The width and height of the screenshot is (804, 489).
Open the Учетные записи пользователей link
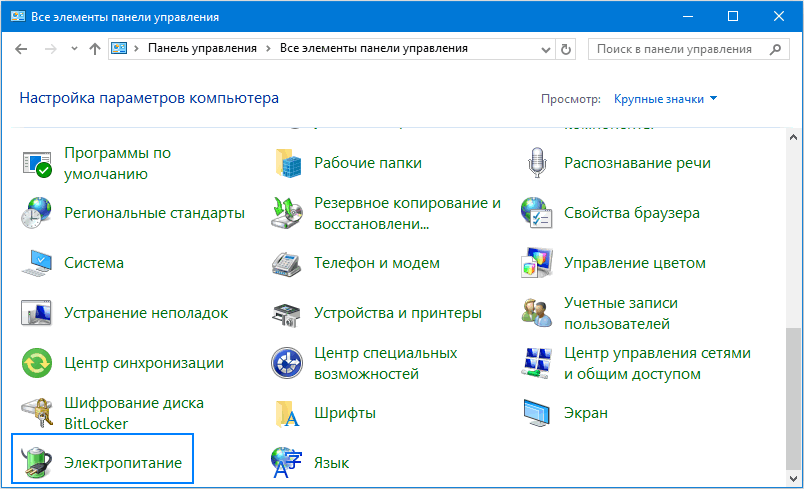point(620,313)
